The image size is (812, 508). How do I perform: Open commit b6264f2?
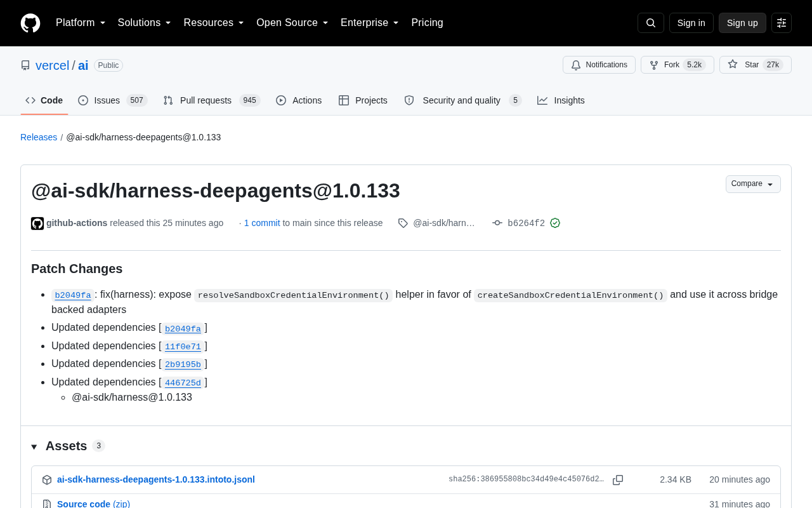click(527, 223)
